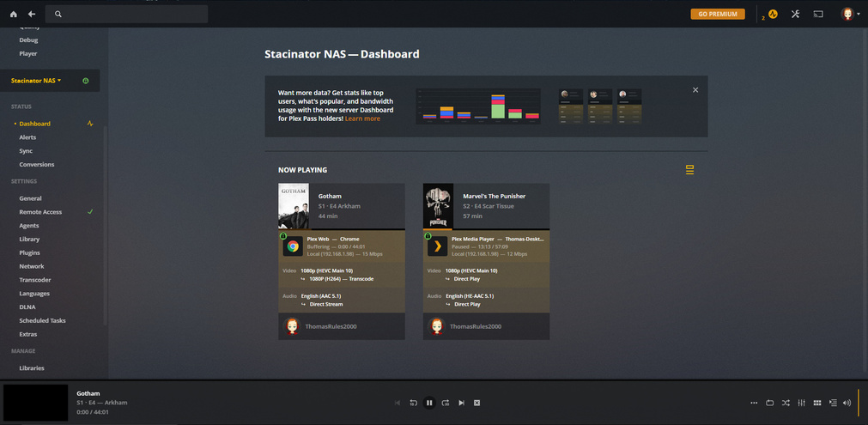
Task: Open Libraries under Manage
Action: coord(32,368)
